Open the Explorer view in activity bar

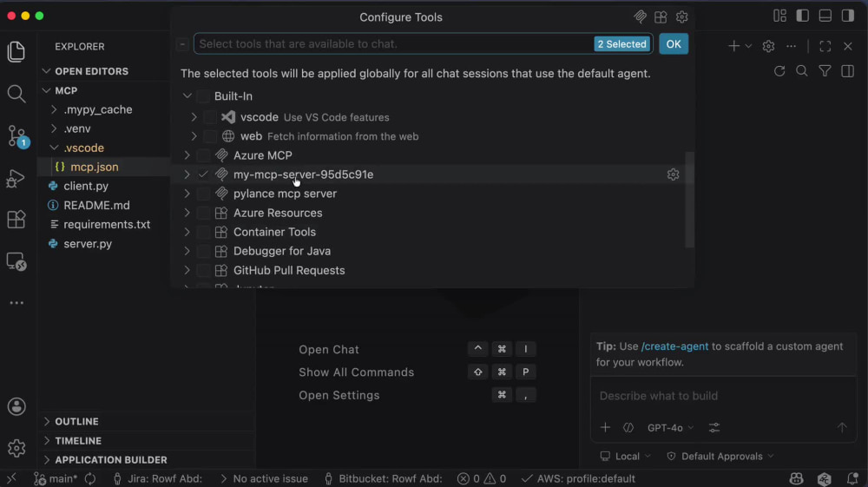coord(16,51)
